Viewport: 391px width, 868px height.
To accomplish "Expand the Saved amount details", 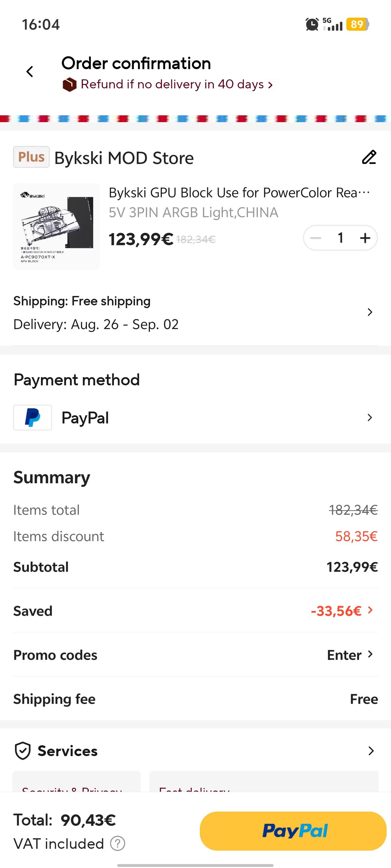I will point(371,610).
